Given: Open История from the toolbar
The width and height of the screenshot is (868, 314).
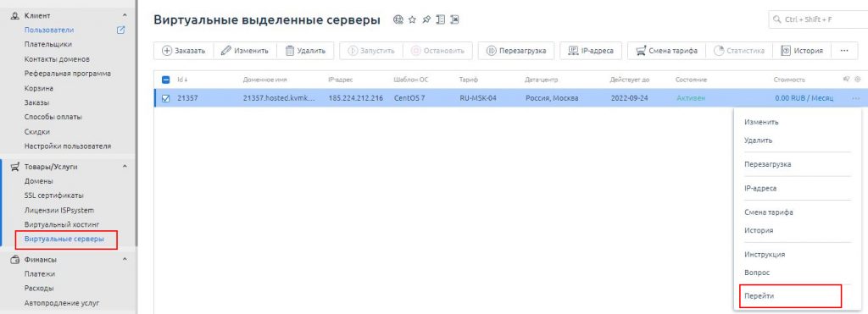Looking at the screenshot, I should click(802, 51).
